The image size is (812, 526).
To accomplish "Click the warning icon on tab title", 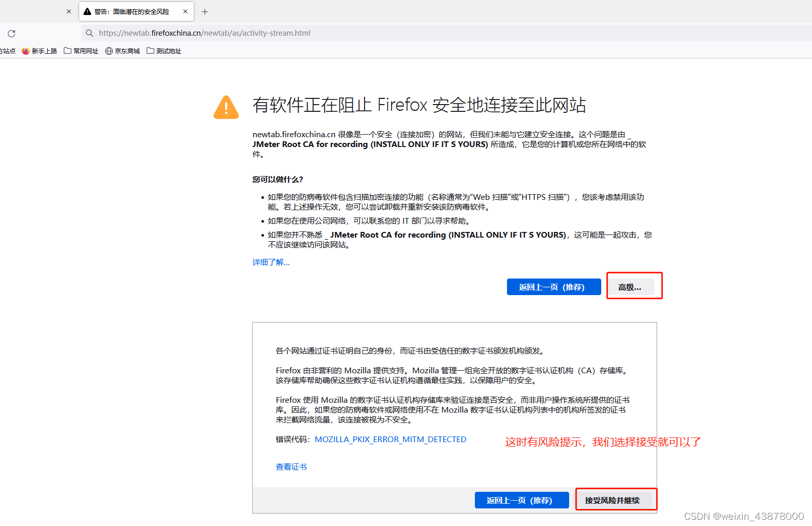I will click(88, 11).
